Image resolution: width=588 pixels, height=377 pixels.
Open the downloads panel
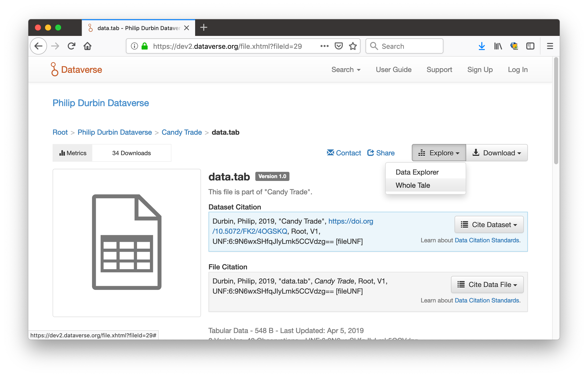(482, 46)
